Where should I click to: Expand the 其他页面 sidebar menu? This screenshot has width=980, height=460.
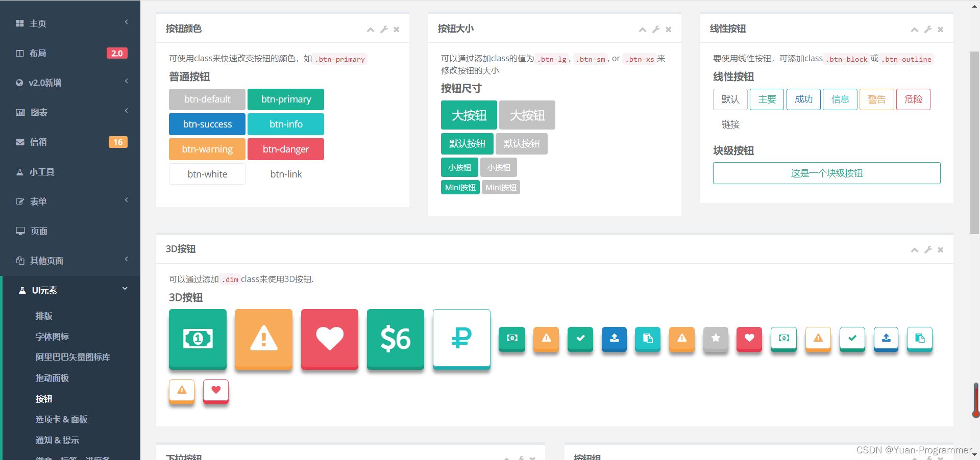[x=70, y=261]
